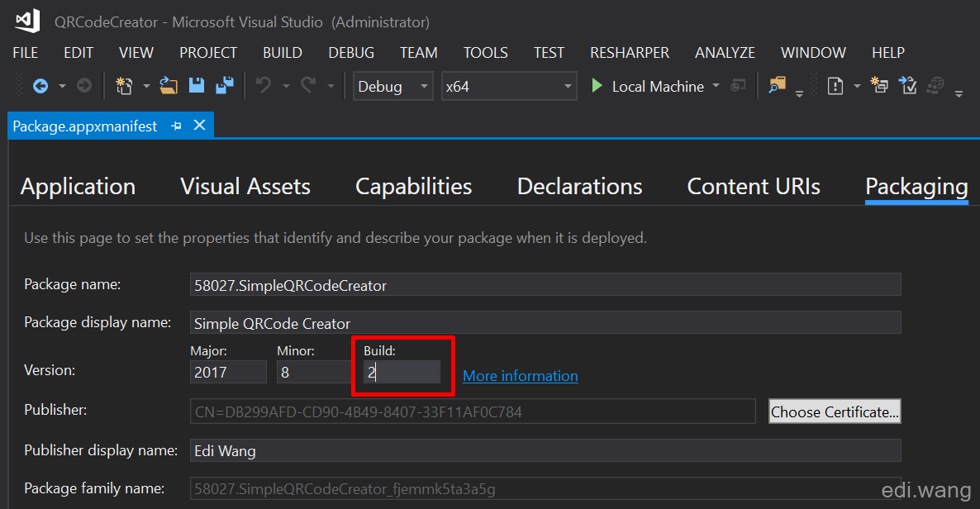
Task: Open the BUILD menu
Action: coord(283,53)
